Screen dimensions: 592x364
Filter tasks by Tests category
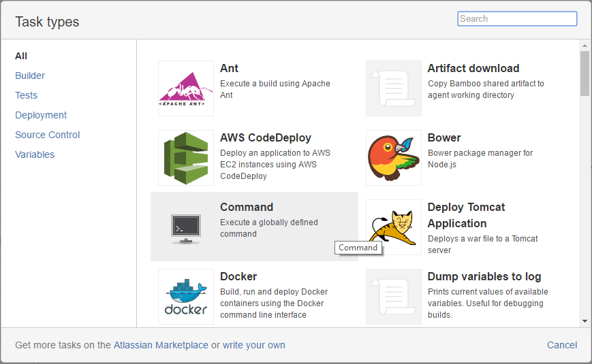pyautogui.click(x=26, y=95)
